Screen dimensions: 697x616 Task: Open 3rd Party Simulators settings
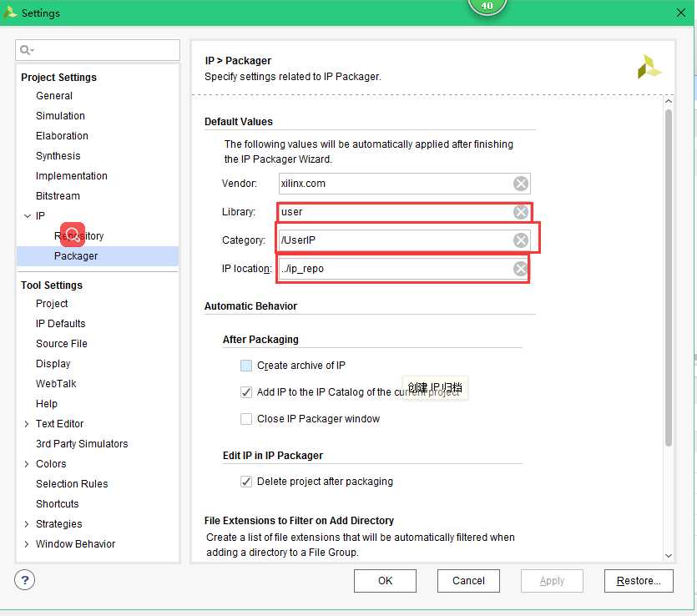click(82, 443)
